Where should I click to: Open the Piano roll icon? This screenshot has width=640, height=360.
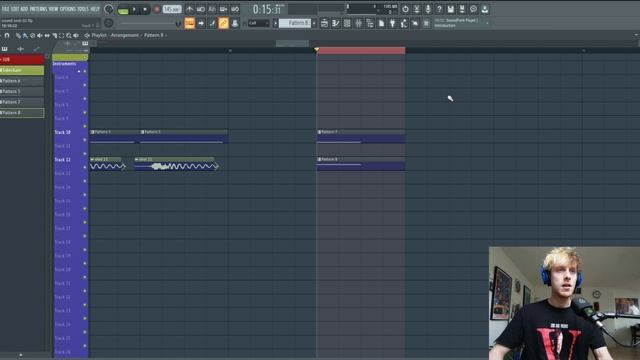[x=336, y=23]
